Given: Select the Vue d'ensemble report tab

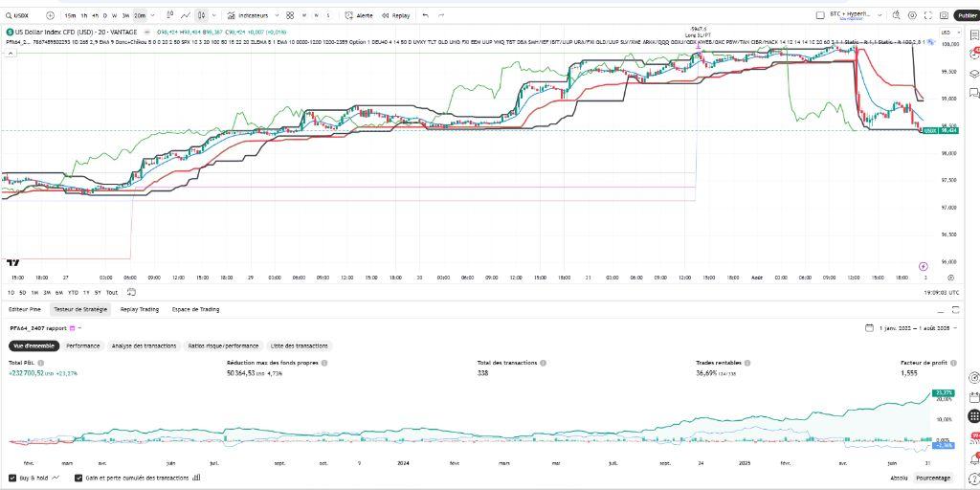Looking at the screenshot, I should pyautogui.click(x=34, y=345).
